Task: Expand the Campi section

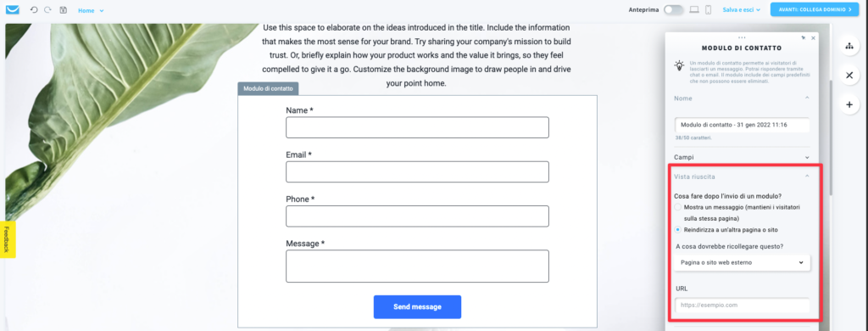Action: (x=742, y=158)
